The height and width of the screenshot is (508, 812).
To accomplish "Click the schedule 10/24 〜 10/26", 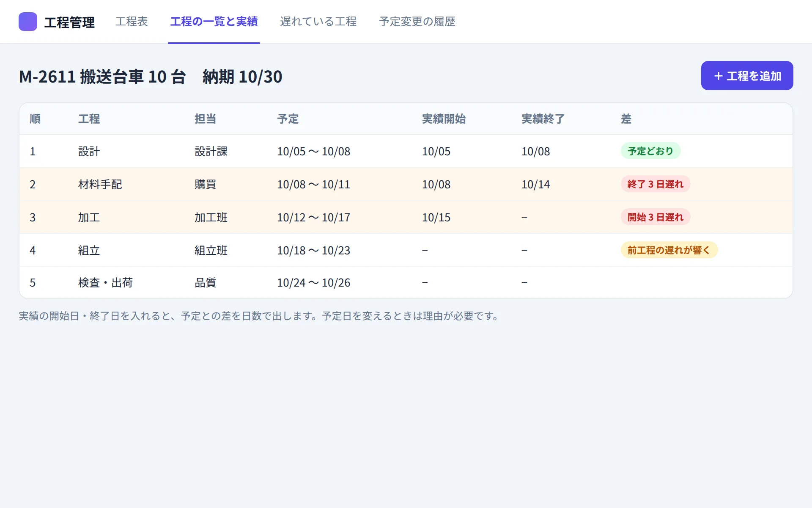I will pyautogui.click(x=314, y=282).
